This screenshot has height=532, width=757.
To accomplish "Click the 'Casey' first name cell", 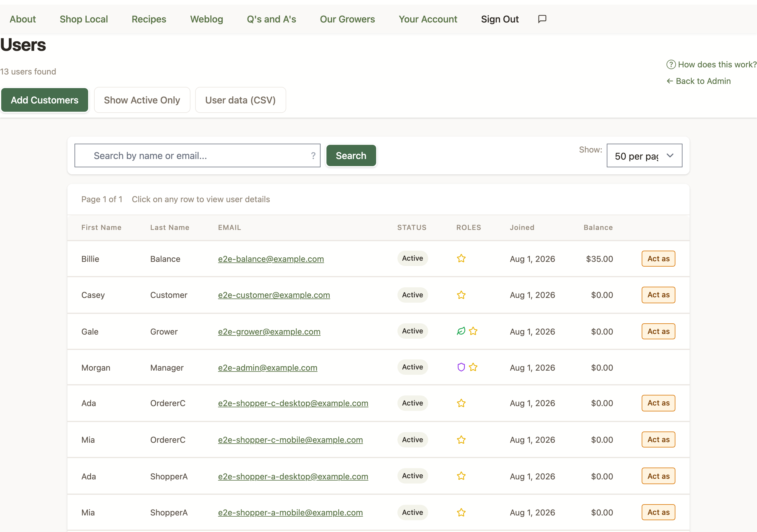I will [x=93, y=295].
